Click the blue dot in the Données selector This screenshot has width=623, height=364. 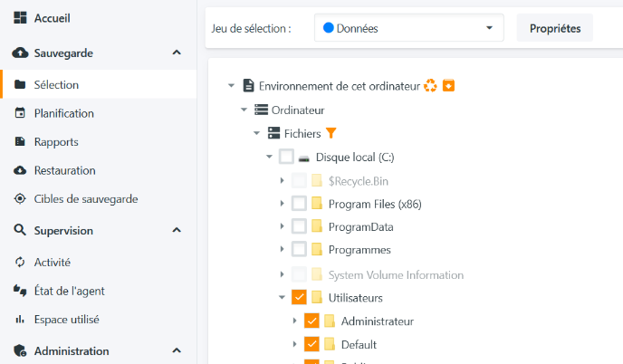point(328,27)
